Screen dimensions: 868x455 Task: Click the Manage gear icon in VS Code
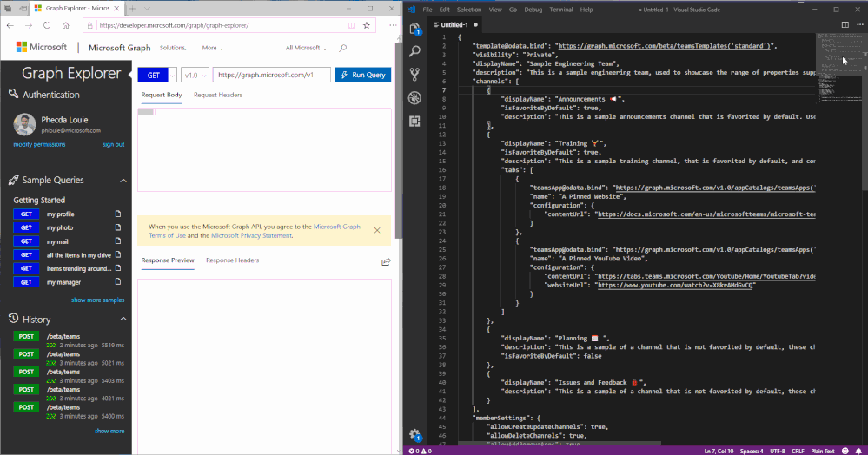[x=414, y=434]
